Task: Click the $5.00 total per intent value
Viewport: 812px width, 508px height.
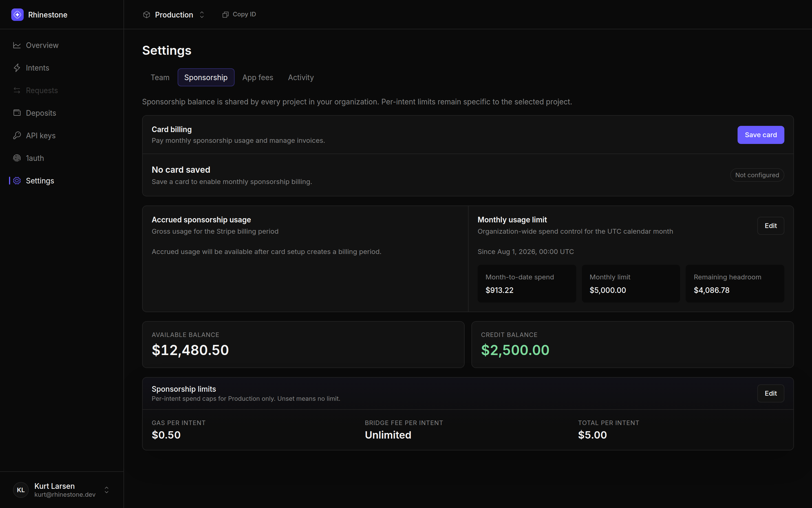Action: pyautogui.click(x=592, y=435)
